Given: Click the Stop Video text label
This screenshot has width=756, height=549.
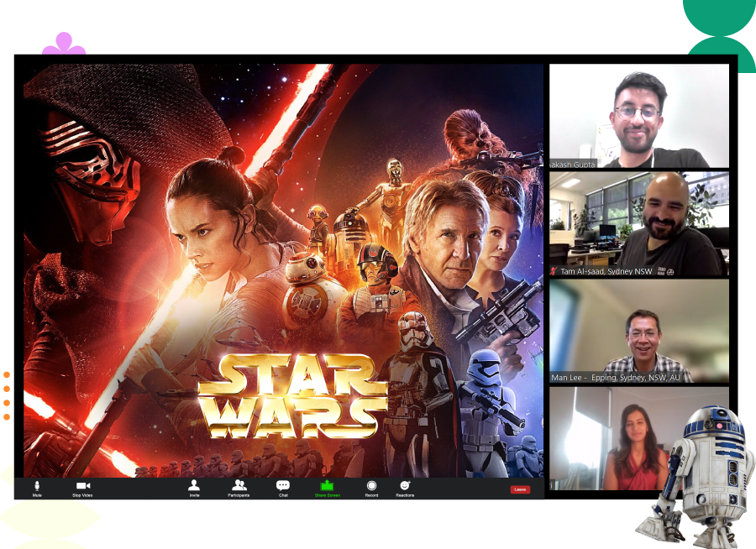Looking at the screenshot, I should 81,495.
